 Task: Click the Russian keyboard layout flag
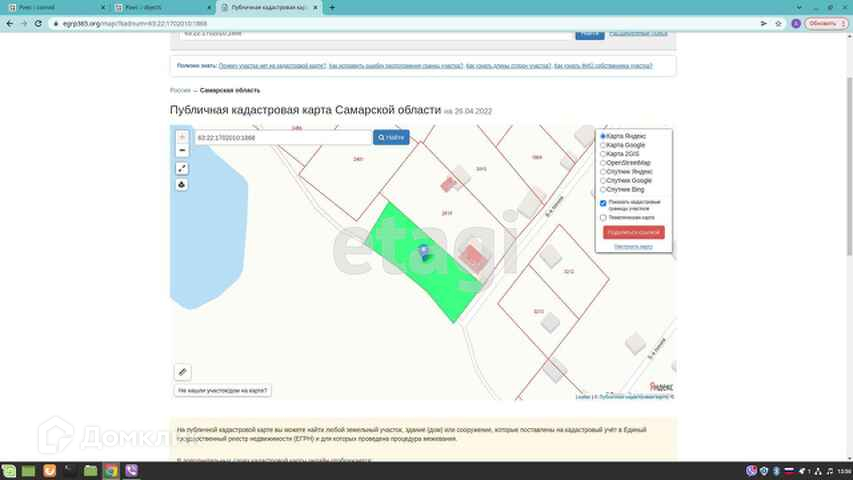[789, 471]
